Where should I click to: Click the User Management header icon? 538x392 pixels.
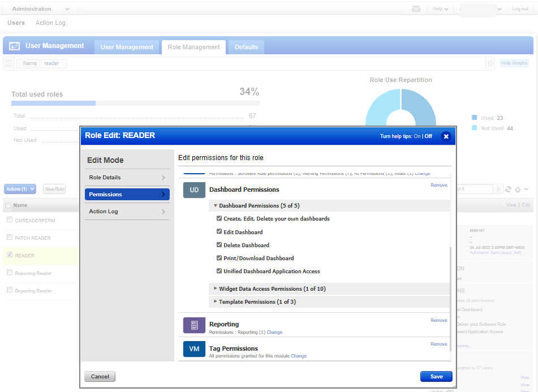coord(14,45)
